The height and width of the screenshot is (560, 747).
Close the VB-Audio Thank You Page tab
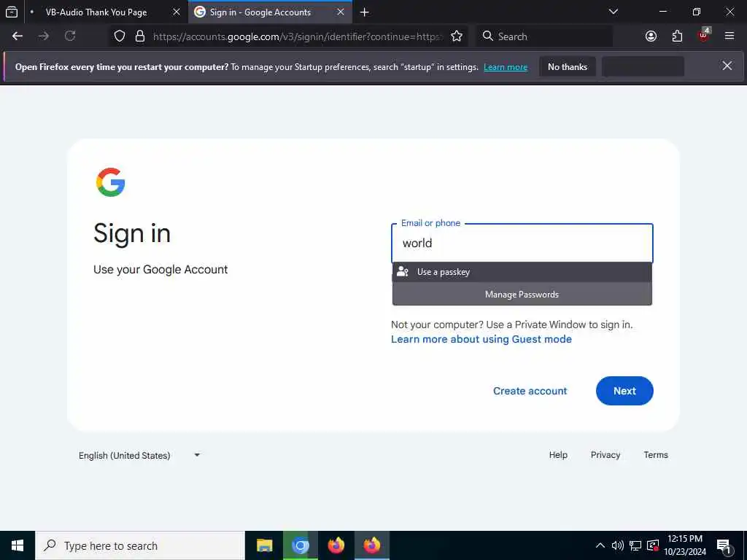[x=177, y=12]
